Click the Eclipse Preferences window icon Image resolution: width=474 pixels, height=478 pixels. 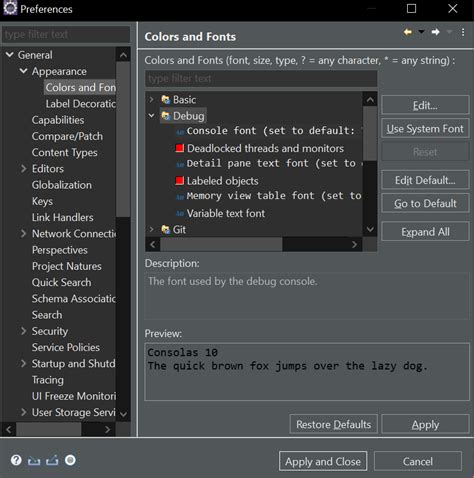click(10, 9)
